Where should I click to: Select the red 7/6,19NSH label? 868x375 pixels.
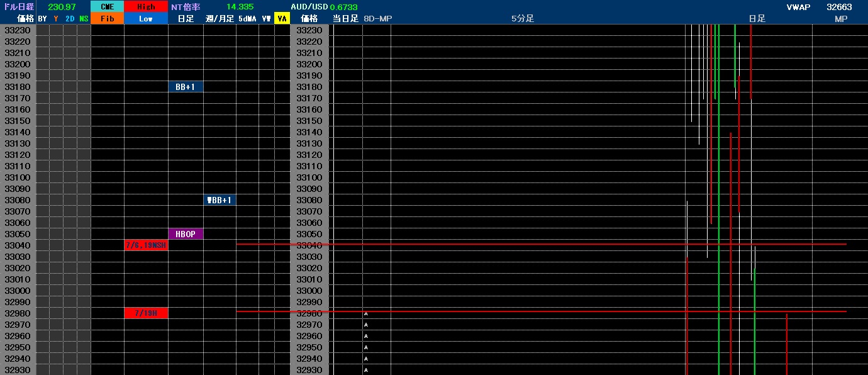coord(146,245)
